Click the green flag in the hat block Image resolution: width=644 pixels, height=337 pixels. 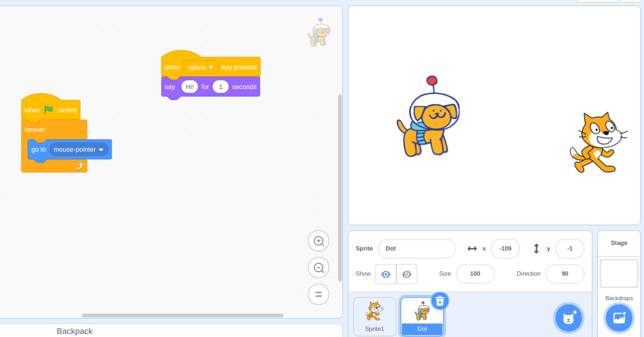49,110
